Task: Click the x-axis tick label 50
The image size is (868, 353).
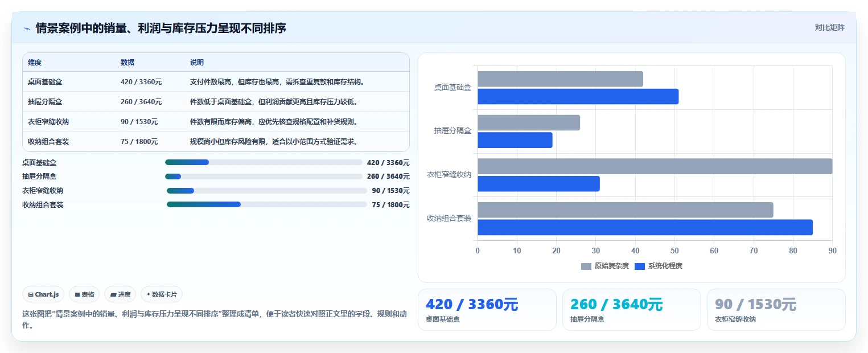Action: pos(674,251)
